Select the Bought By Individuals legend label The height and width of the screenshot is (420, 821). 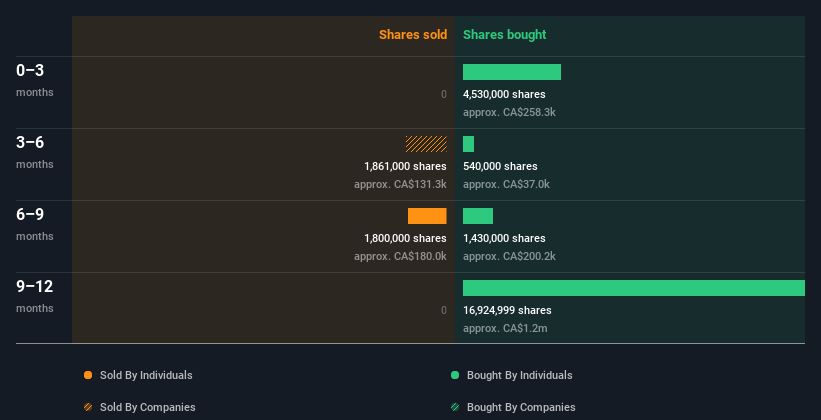pyautogui.click(x=519, y=375)
